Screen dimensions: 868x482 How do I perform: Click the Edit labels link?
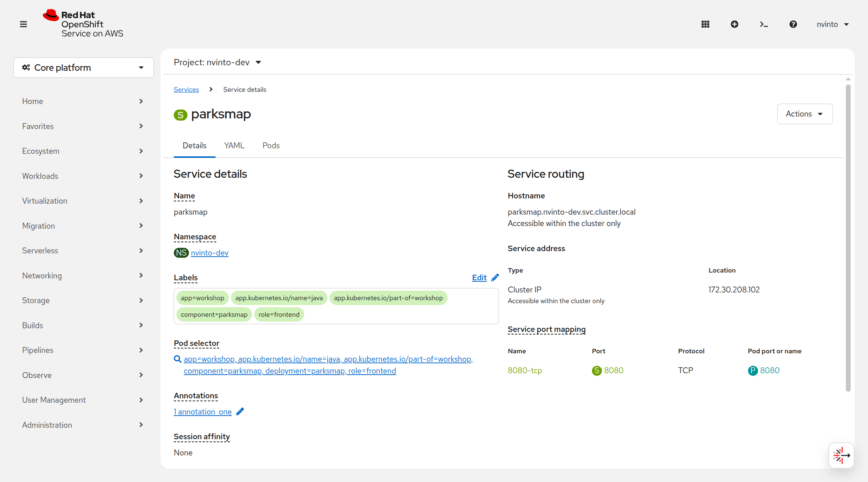point(479,278)
